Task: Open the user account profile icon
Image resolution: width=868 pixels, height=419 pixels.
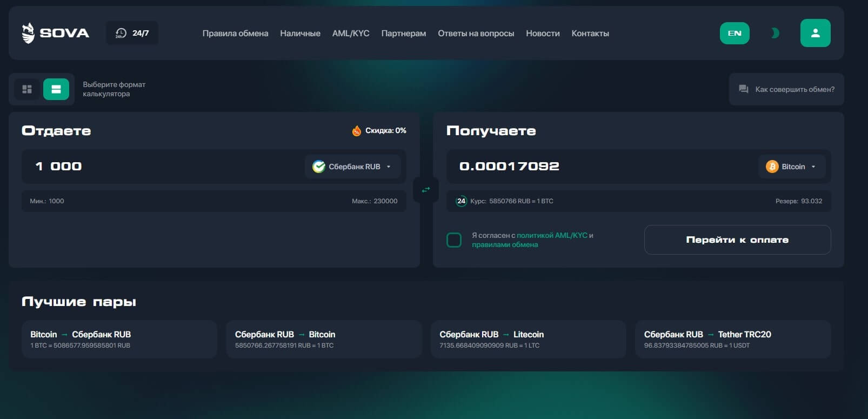Action: click(x=815, y=33)
